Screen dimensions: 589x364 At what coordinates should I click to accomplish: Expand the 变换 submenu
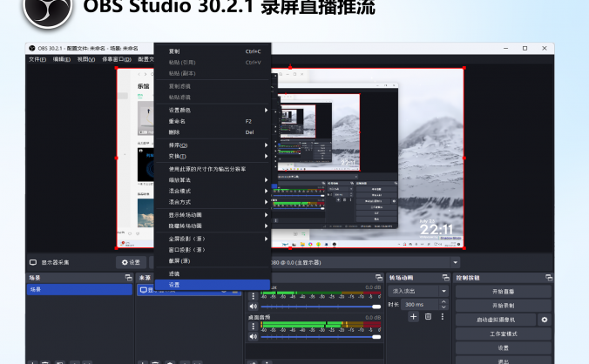(213, 156)
